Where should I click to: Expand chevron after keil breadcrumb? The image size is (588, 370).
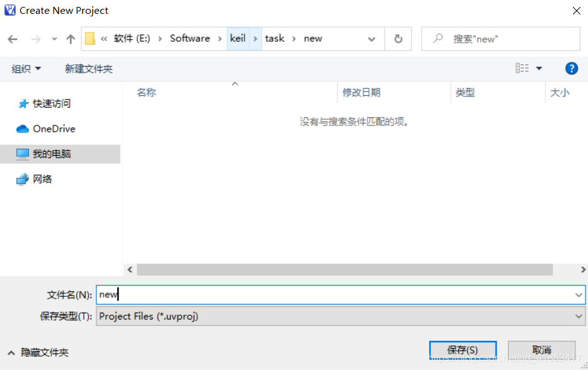(255, 38)
